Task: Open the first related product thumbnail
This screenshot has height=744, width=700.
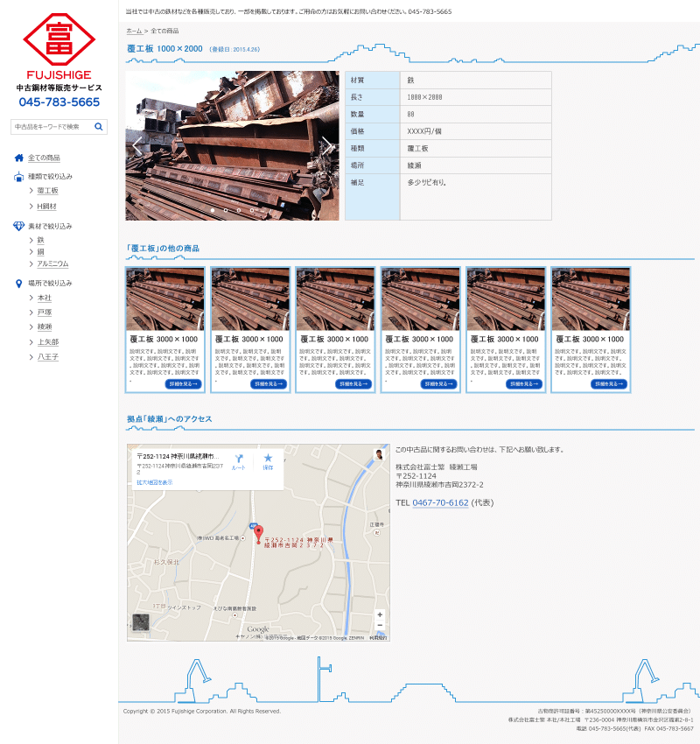Action: coord(165,299)
